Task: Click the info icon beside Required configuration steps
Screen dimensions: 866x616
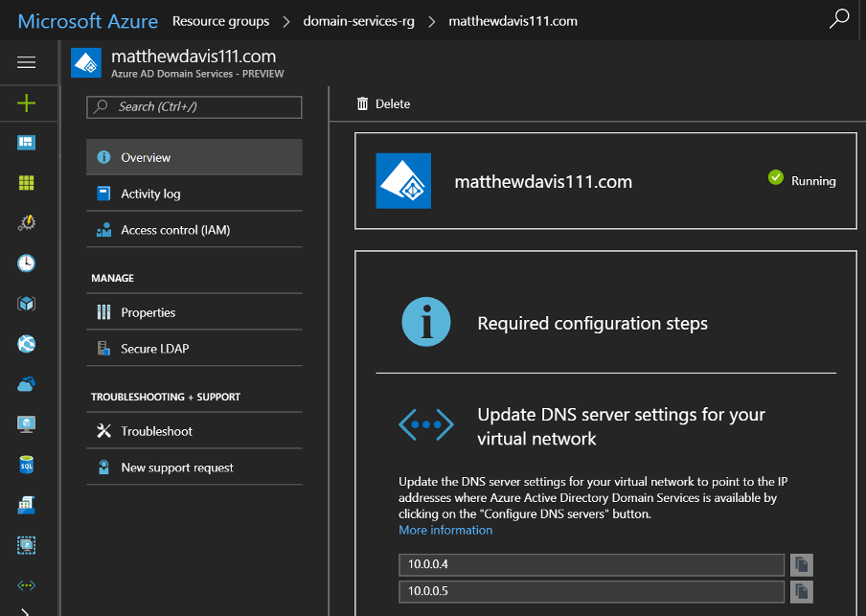Action: point(426,322)
